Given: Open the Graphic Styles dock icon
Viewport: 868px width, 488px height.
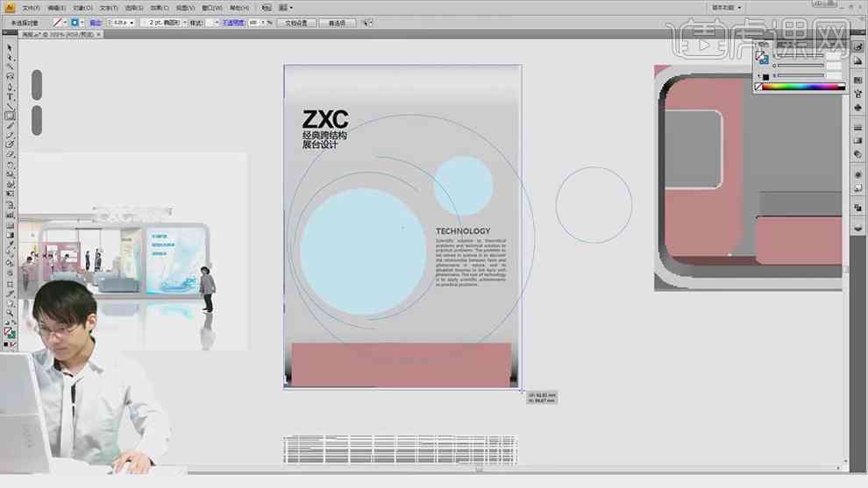Looking at the screenshot, I should point(858,188).
